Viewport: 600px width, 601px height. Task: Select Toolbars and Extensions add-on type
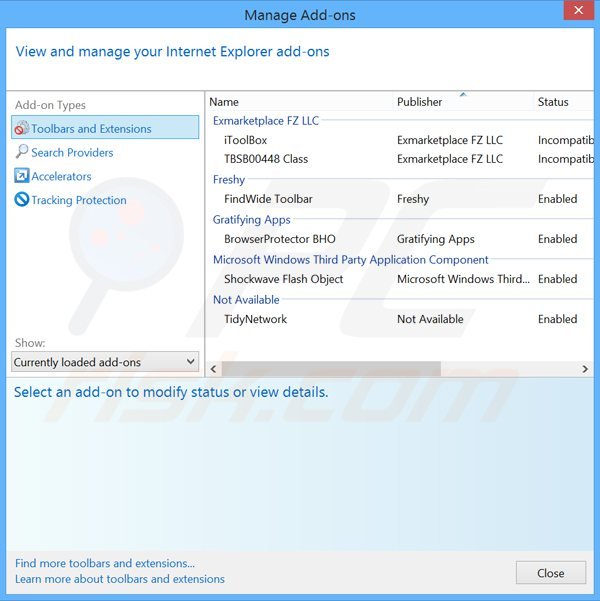[x=105, y=127]
